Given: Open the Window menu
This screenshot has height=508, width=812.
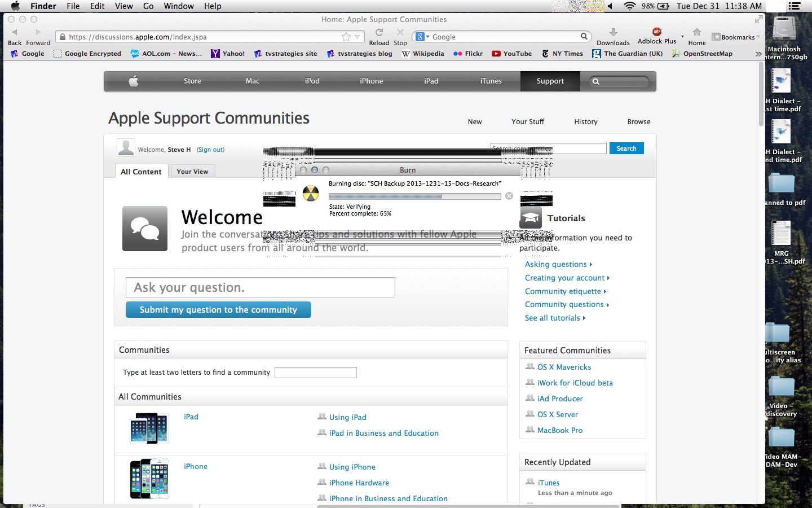Looking at the screenshot, I should point(179,6).
